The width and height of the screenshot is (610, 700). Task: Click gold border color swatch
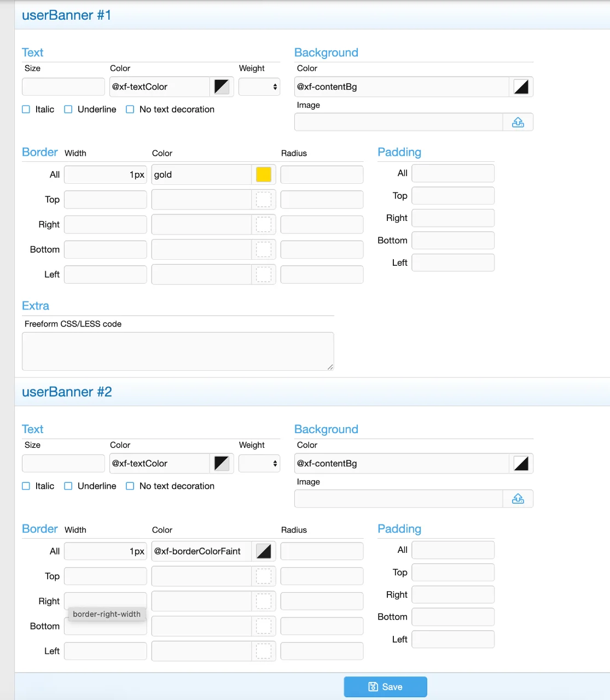click(264, 174)
